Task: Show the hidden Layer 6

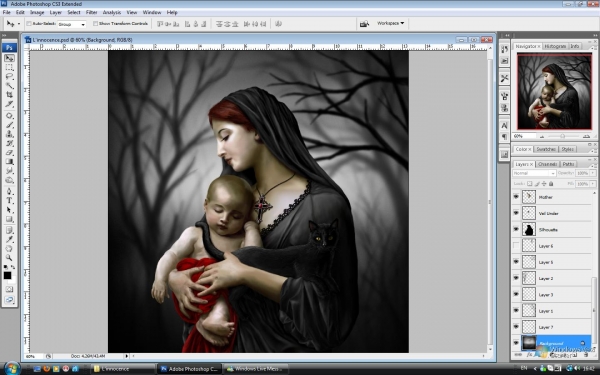Action: point(516,246)
